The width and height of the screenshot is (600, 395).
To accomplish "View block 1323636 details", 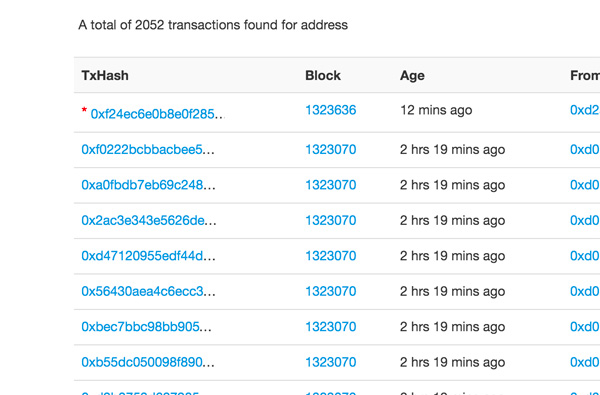I will (x=331, y=110).
